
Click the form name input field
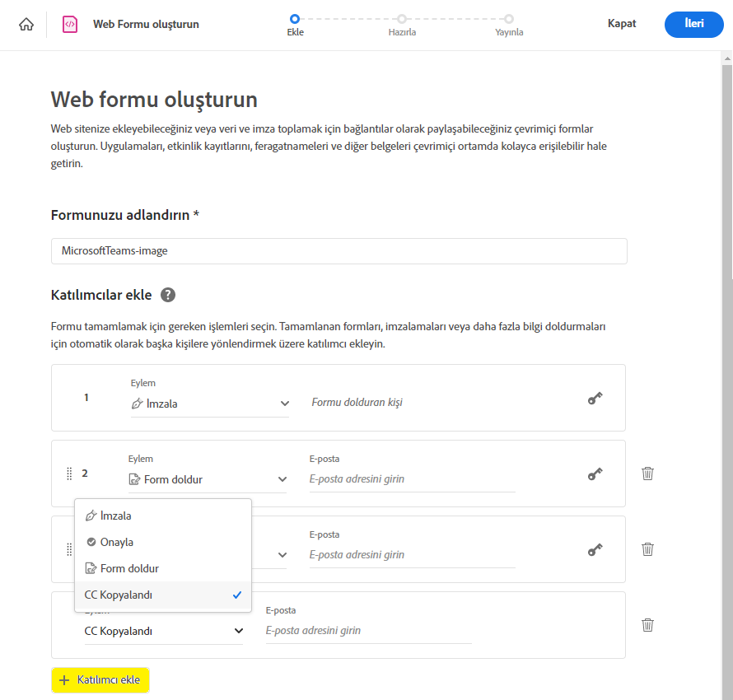click(338, 251)
